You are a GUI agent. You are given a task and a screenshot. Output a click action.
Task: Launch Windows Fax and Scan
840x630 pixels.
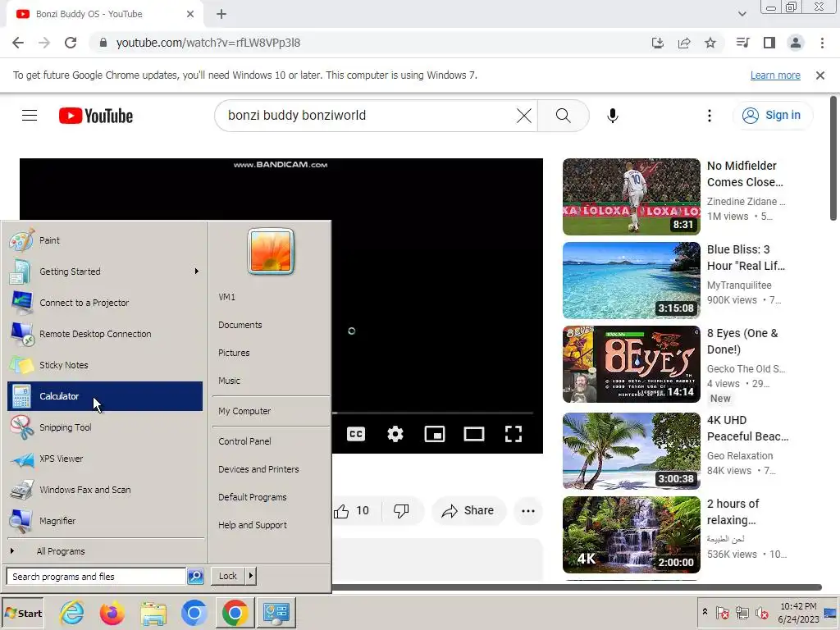pyautogui.click(x=105, y=490)
